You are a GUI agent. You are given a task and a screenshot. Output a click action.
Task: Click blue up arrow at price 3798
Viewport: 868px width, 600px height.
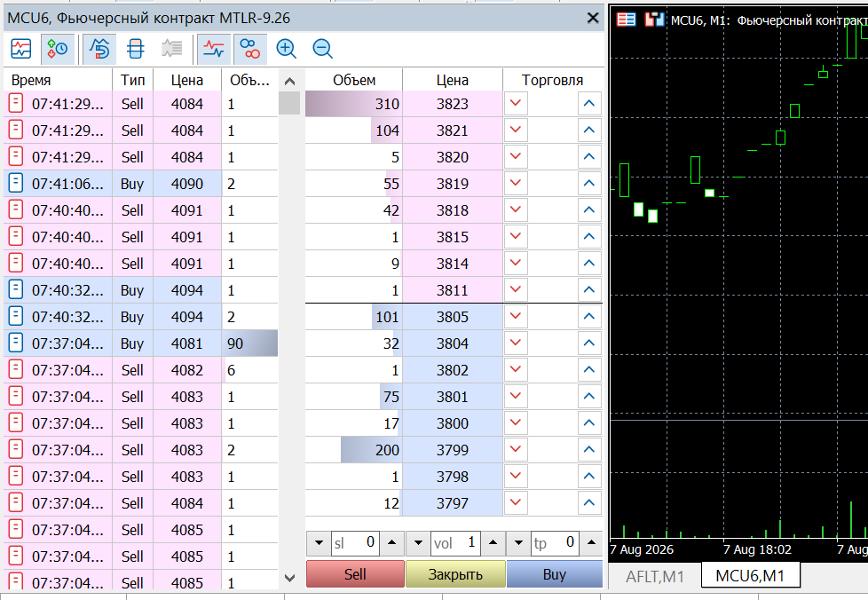[x=589, y=476]
